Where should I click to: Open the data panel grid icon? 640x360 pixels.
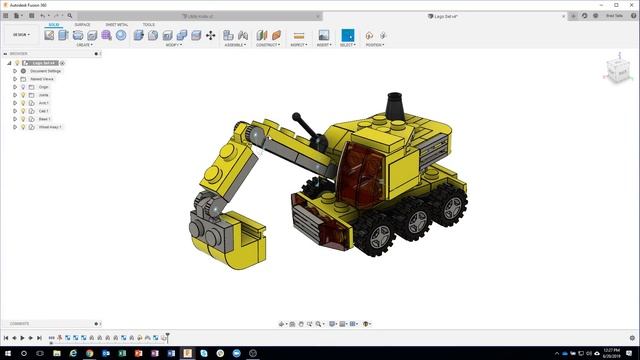[x=6, y=16]
